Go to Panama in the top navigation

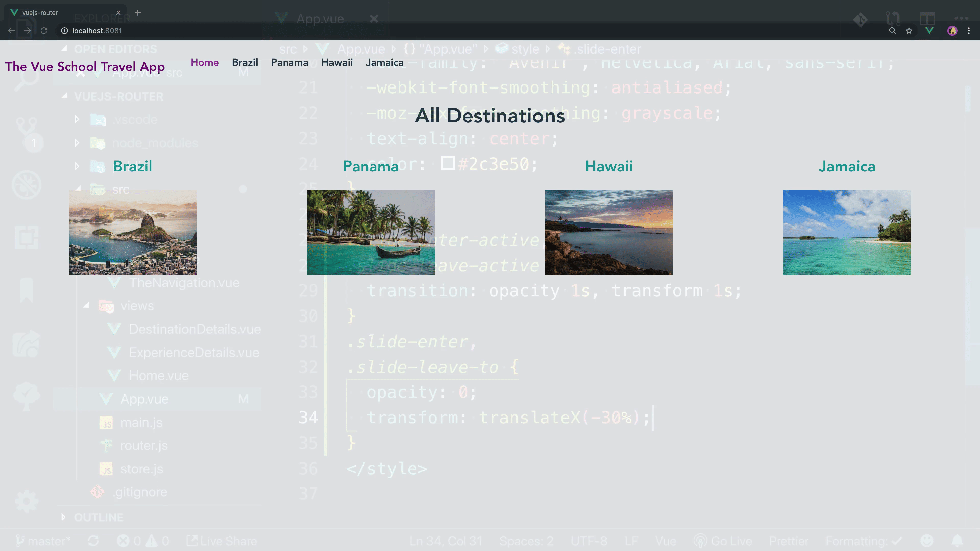tap(289, 62)
